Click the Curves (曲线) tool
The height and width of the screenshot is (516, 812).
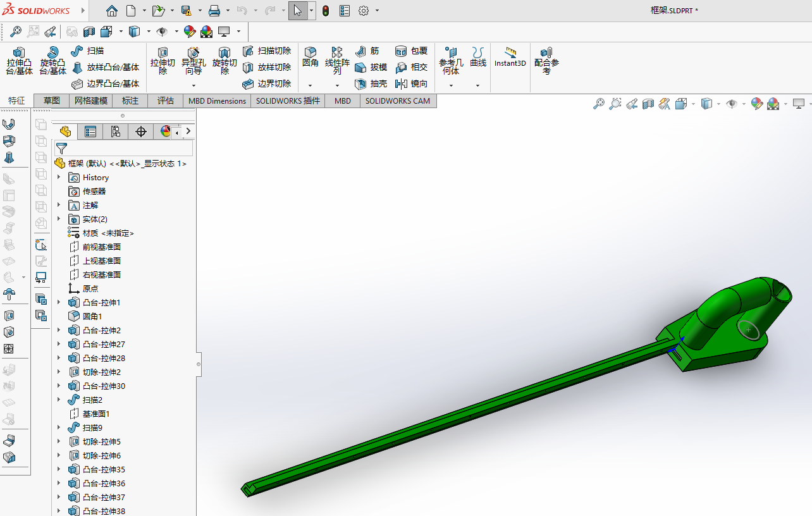[x=478, y=57]
